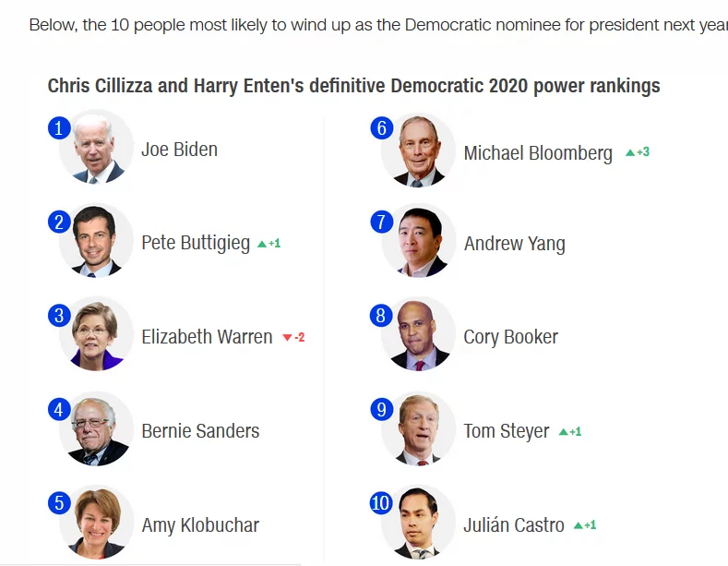
Task: Click the green +1 arrow beside Buttigieg
Action: [269, 243]
